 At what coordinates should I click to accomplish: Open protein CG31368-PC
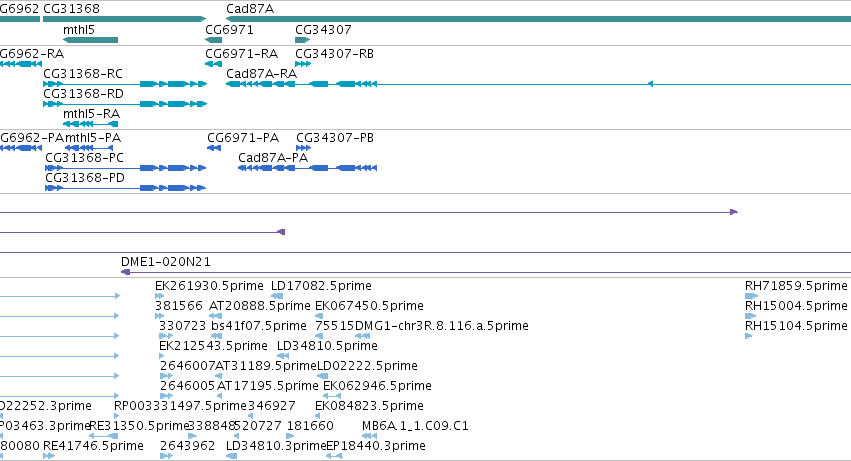84,158
